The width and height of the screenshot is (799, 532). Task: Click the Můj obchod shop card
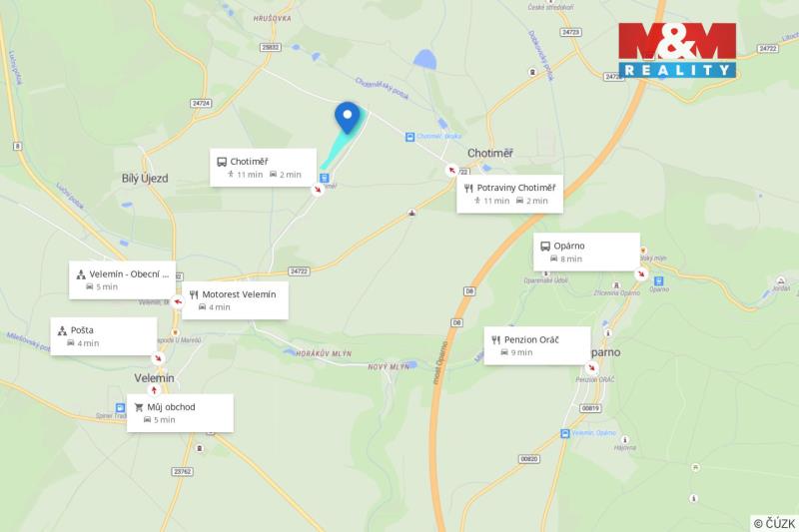[x=180, y=413]
